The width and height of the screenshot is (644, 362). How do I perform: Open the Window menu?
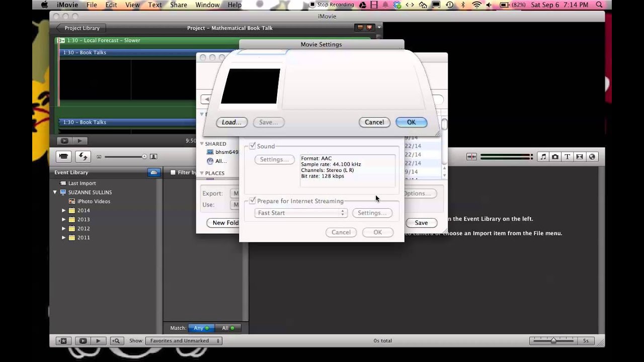[207, 5]
